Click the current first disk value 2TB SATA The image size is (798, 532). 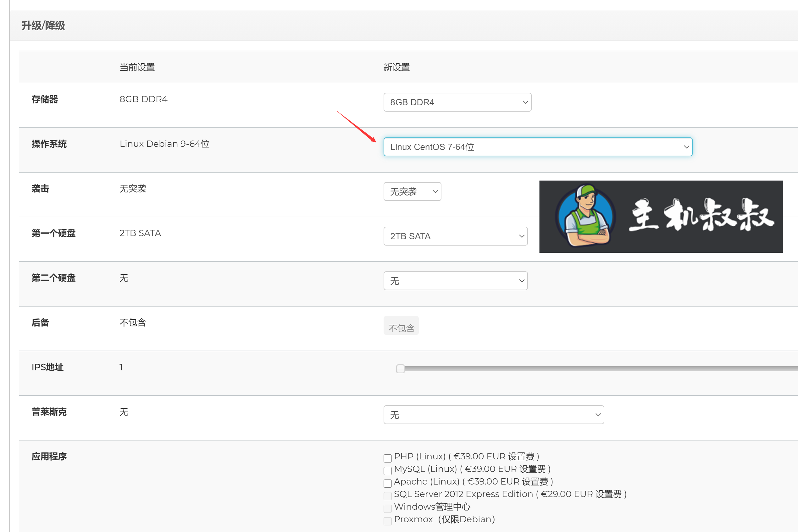tap(140, 233)
